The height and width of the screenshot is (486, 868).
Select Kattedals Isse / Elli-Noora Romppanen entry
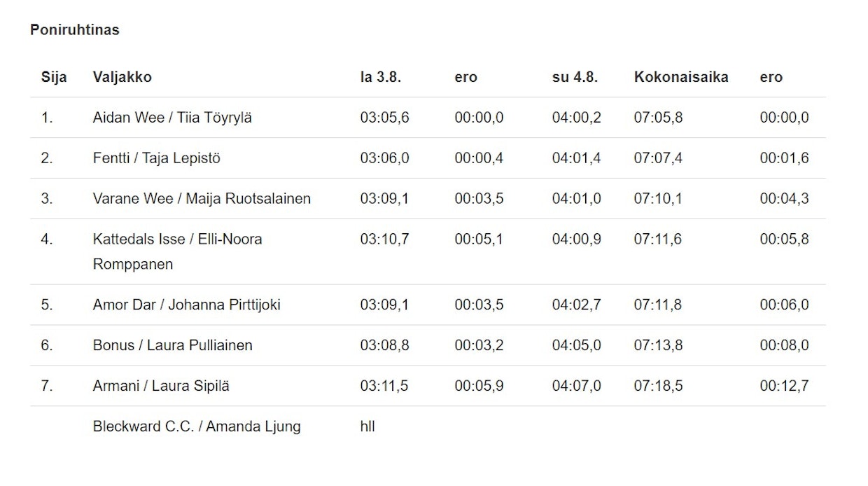(177, 239)
